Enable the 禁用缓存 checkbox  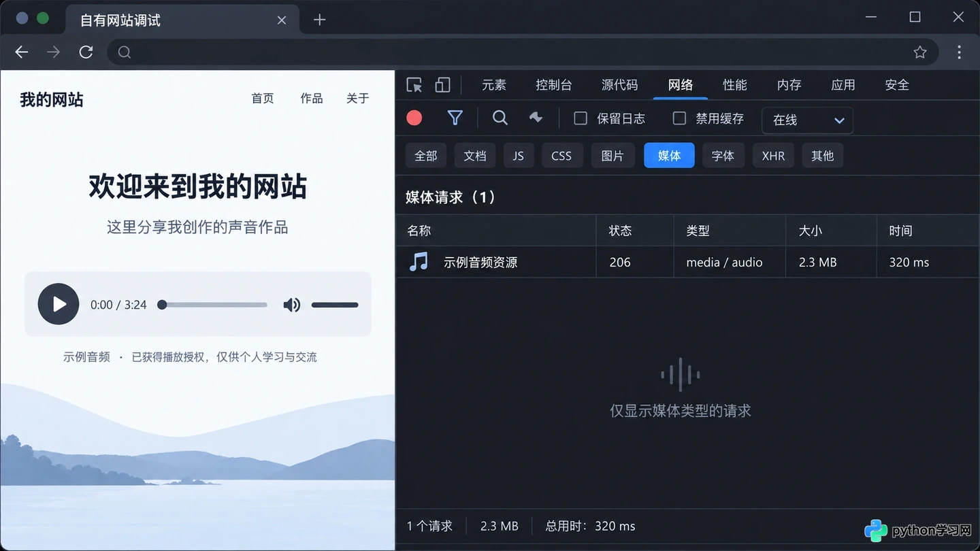tap(679, 118)
